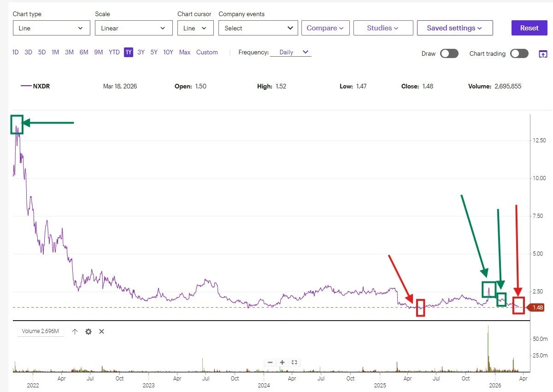Change the Frequency from Daily
Viewport: 553px width, 392px height.
coord(290,52)
